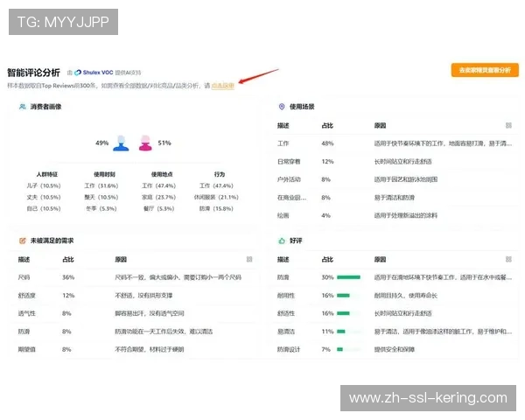
Task: Click the Shulex VOC logo icon
Action: [x=78, y=73]
